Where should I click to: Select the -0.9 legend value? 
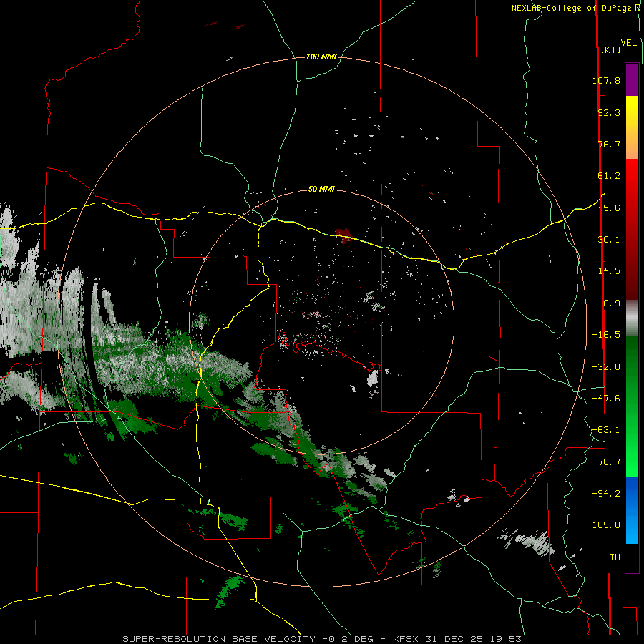tap(609, 303)
